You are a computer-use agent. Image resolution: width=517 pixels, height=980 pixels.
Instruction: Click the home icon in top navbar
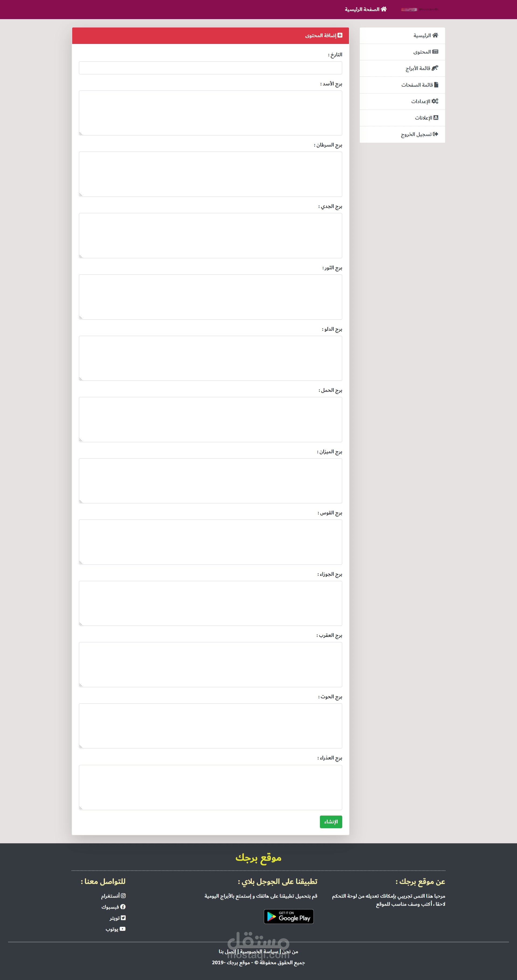(384, 9)
